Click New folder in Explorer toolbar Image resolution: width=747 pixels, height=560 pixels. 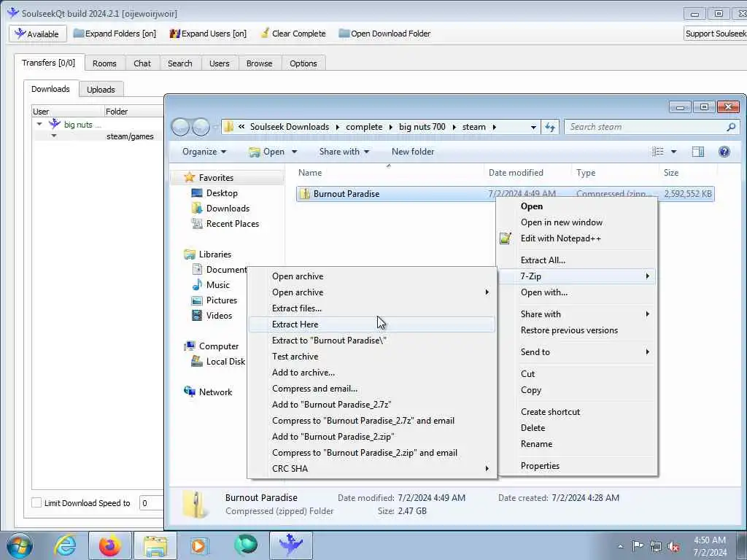pyautogui.click(x=413, y=152)
